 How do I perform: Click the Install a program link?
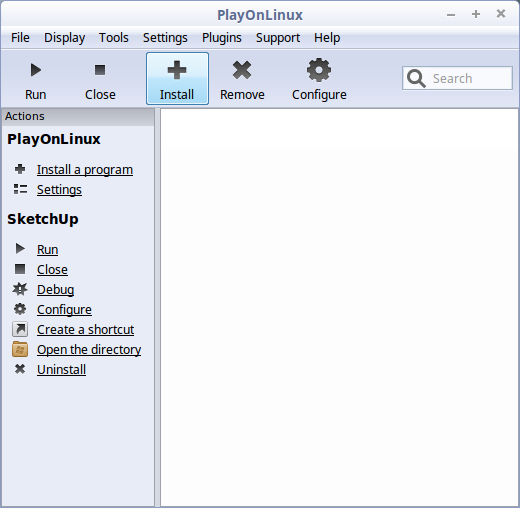[x=85, y=170]
